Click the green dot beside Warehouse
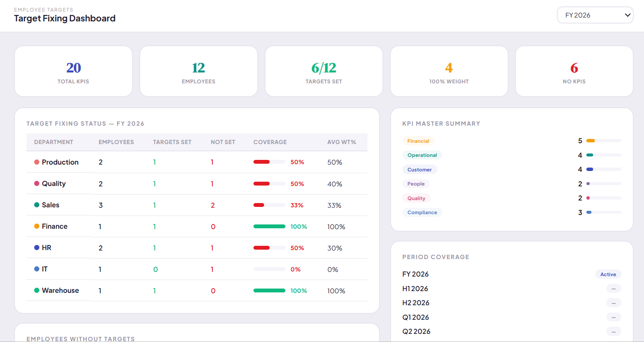644x342 pixels. click(37, 291)
